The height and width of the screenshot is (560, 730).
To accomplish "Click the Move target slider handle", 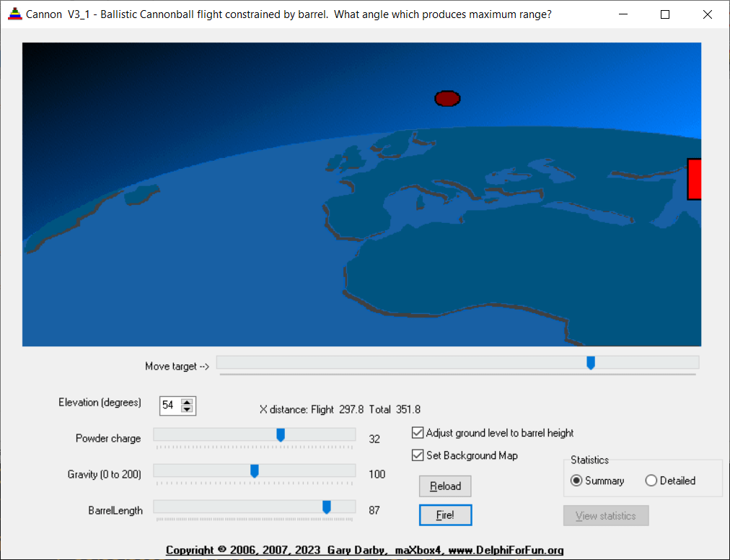I will click(x=591, y=362).
